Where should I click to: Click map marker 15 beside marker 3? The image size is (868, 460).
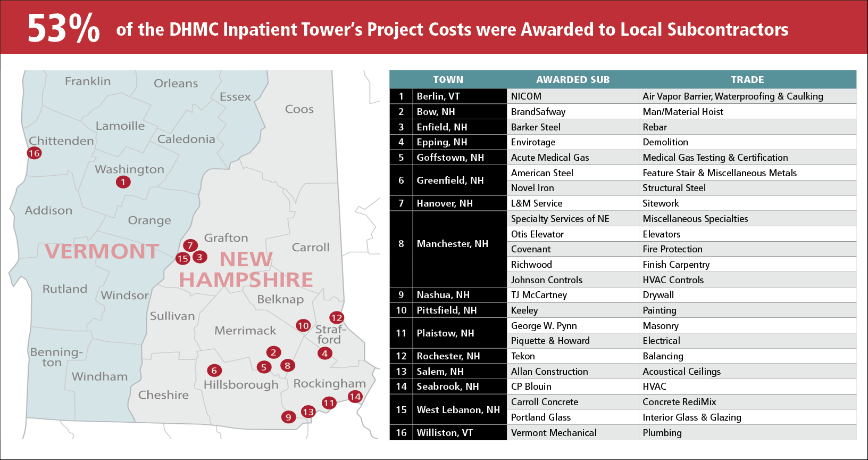pos(183,259)
